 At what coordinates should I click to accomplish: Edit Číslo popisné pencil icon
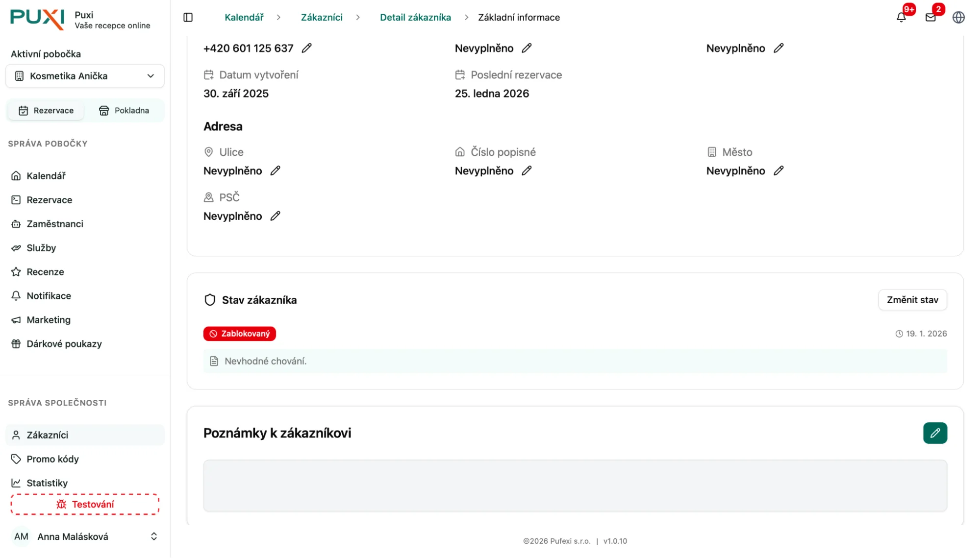[527, 170]
